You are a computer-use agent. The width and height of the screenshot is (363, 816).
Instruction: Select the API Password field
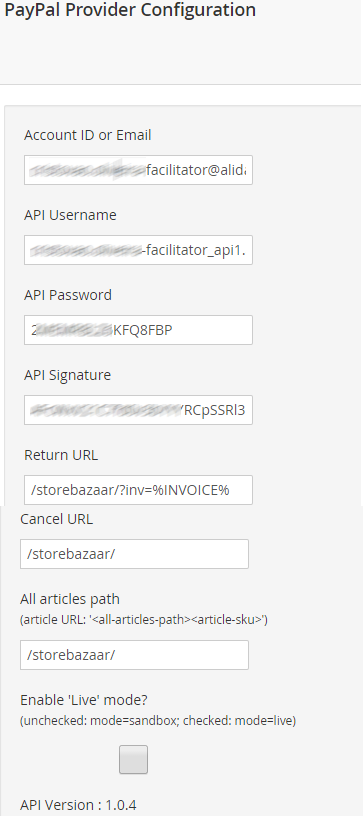tap(138, 329)
